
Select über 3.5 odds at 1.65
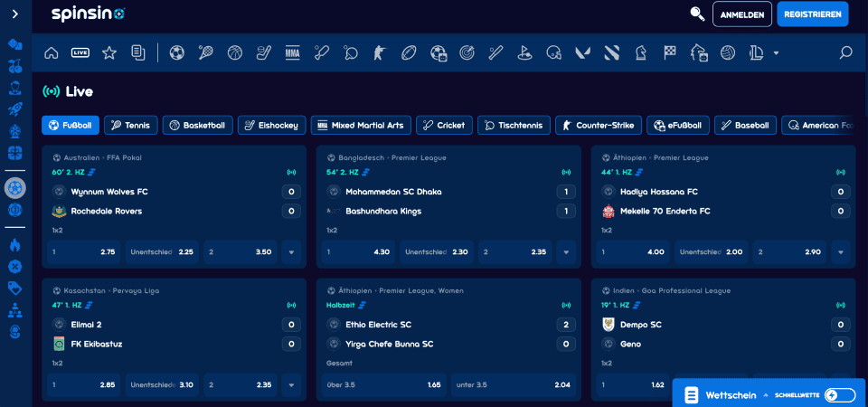pyautogui.click(x=383, y=384)
